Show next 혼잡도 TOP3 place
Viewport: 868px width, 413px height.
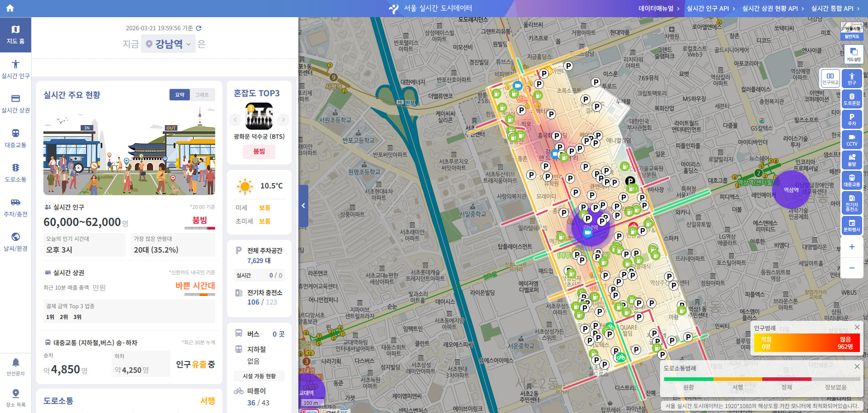[283, 120]
